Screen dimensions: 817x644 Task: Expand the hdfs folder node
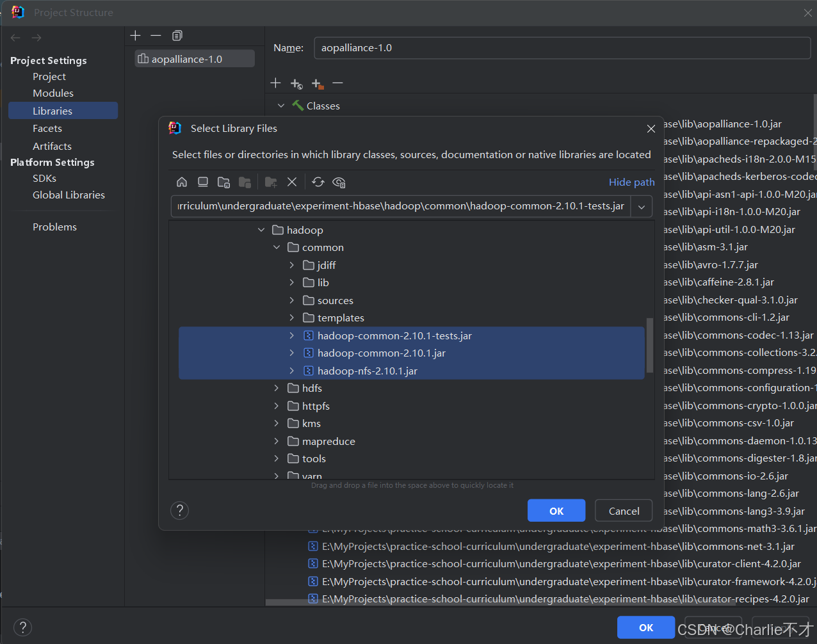click(277, 389)
